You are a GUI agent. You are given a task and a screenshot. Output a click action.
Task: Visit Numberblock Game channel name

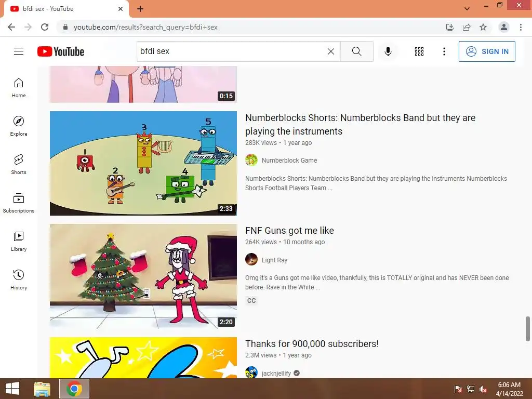point(289,160)
